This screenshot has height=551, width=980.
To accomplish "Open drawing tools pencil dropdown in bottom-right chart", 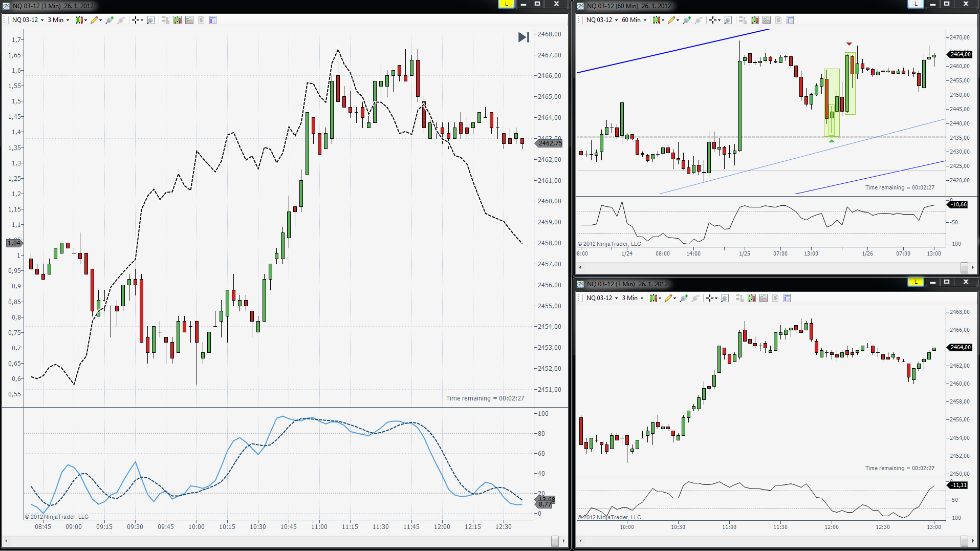I will 670,298.
